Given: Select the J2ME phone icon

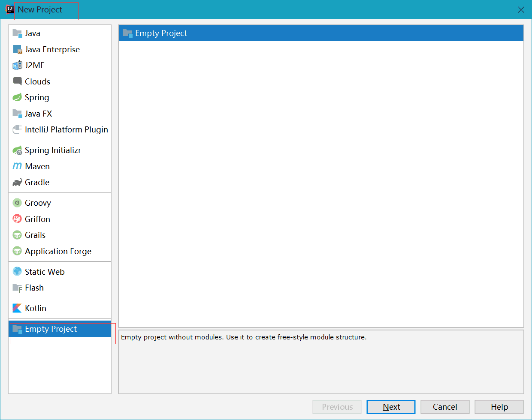Looking at the screenshot, I should tap(17, 66).
